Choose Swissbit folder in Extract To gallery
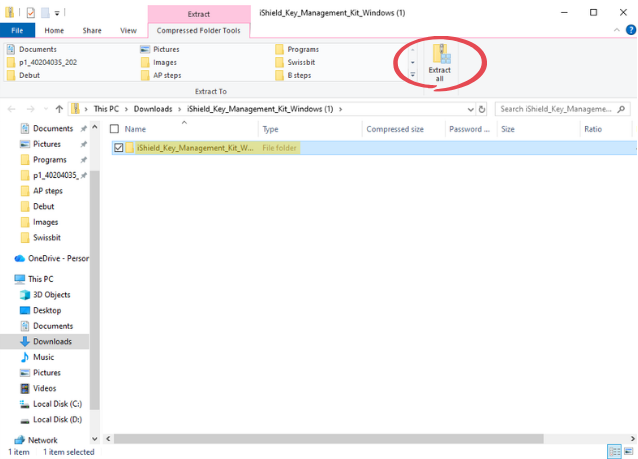The image size is (638, 459). pyautogui.click(x=301, y=62)
